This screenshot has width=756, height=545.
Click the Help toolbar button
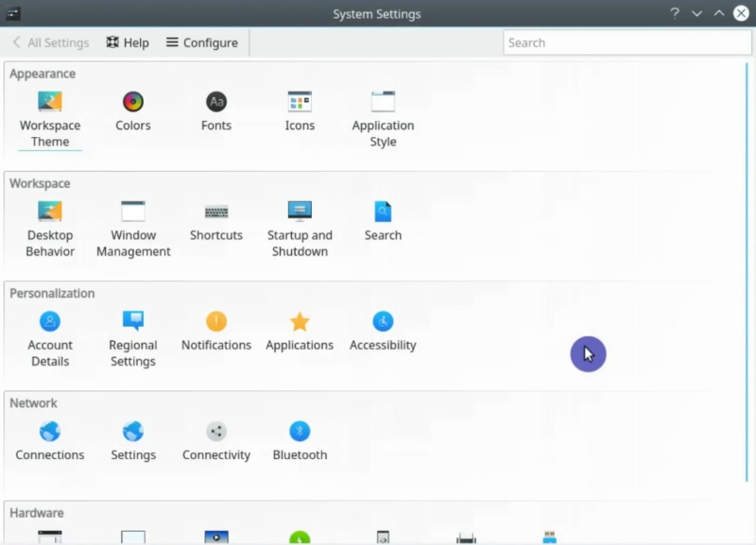tap(128, 43)
